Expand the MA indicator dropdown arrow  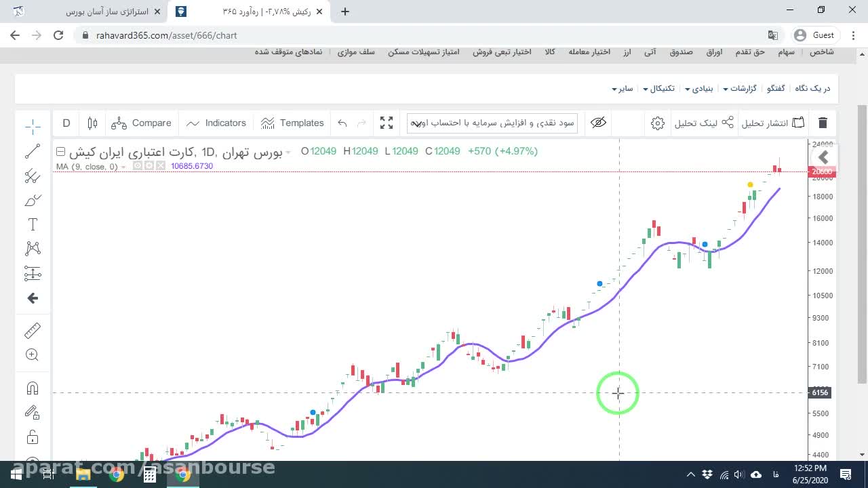pos(123,167)
